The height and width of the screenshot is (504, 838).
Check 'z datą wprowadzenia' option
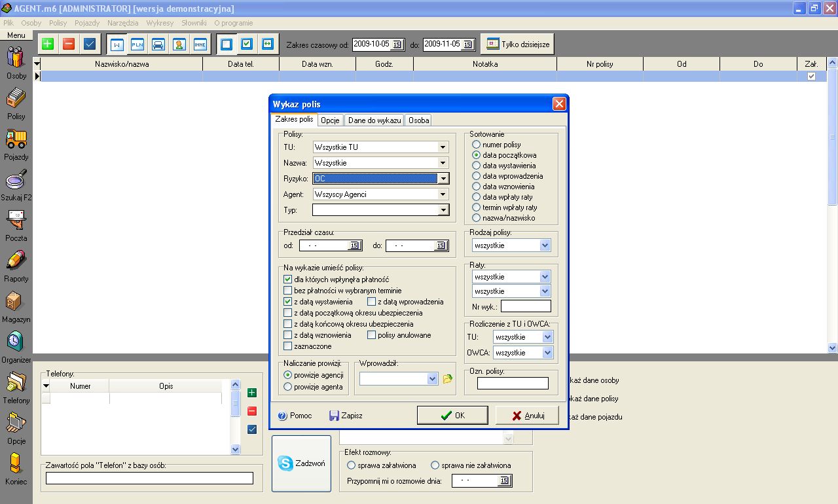pos(372,302)
